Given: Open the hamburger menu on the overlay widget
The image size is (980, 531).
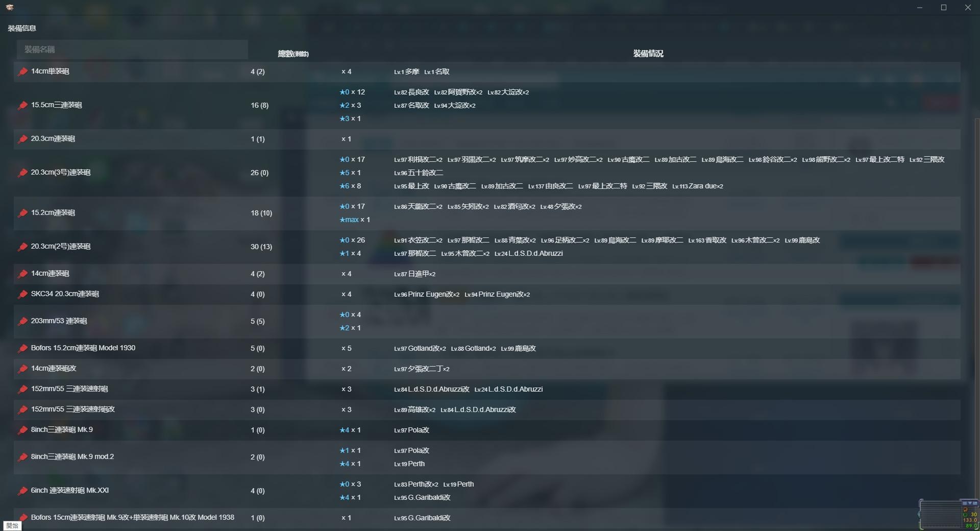Looking at the screenshot, I should [x=965, y=503].
